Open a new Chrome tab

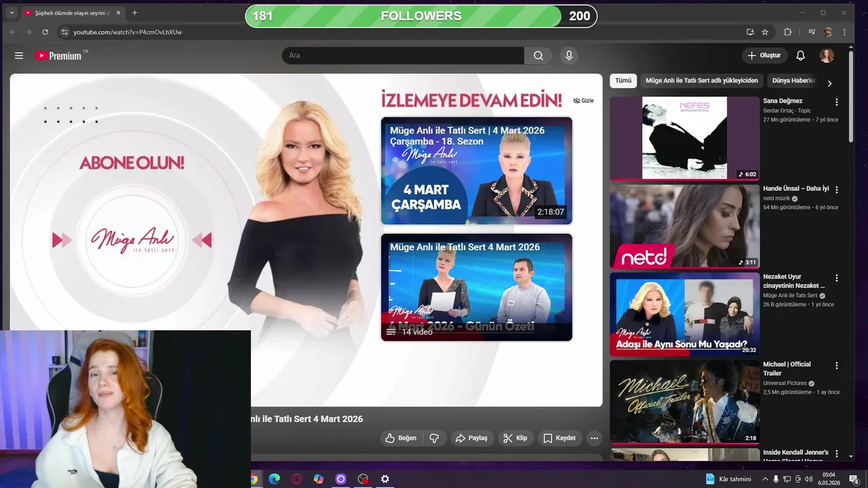coord(134,13)
